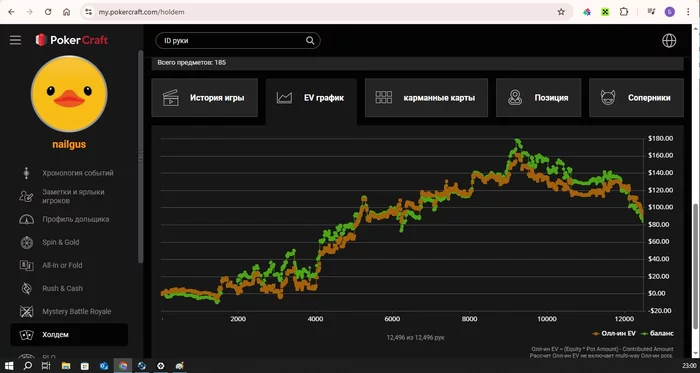Open Task View on taskbar
Screen dimensions: 700x373
tap(46, 366)
